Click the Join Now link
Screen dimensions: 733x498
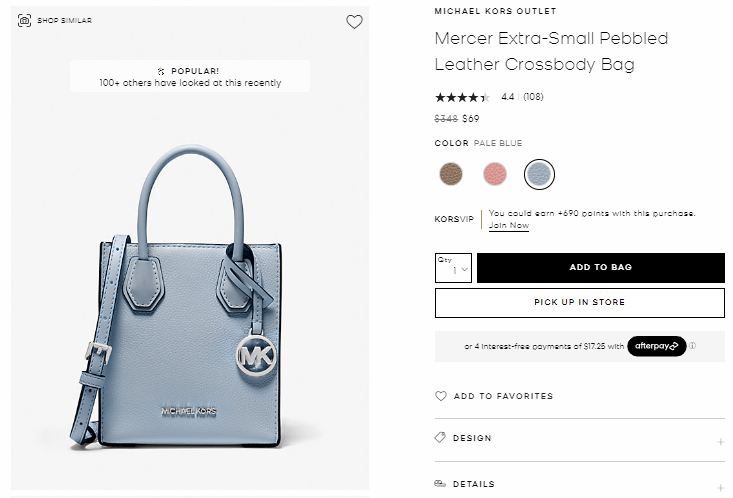coord(509,226)
